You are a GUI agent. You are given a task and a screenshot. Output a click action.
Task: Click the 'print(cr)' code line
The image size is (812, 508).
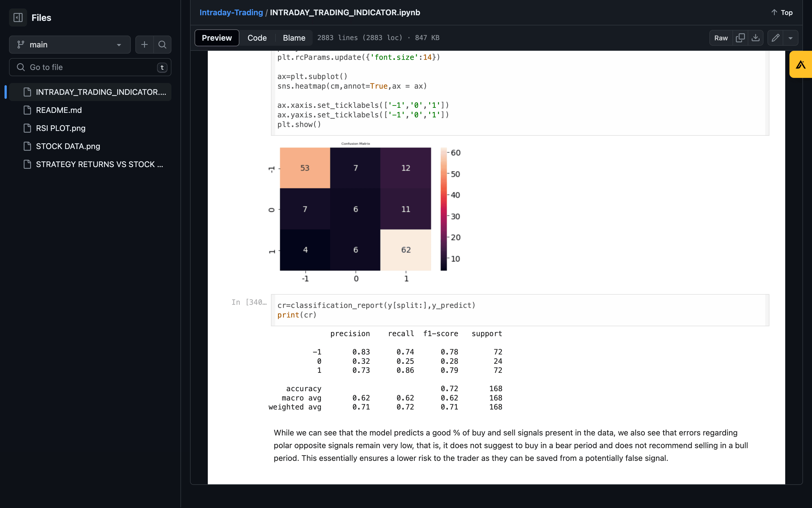click(x=297, y=315)
